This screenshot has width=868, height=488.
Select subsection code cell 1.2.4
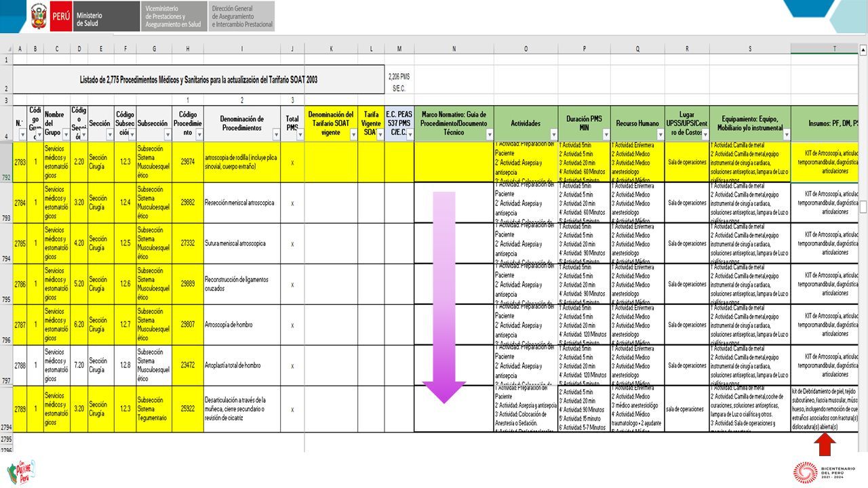tap(125, 203)
